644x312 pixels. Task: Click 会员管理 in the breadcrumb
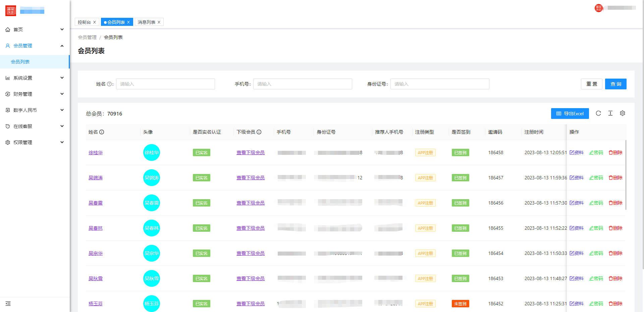(x=87, y=37)
